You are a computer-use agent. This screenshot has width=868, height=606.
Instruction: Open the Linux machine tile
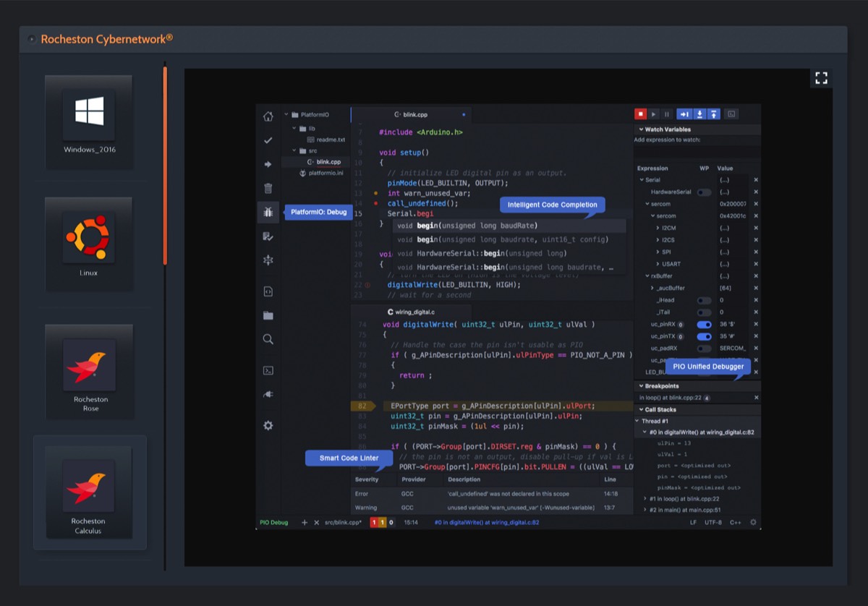coord(88,244)
